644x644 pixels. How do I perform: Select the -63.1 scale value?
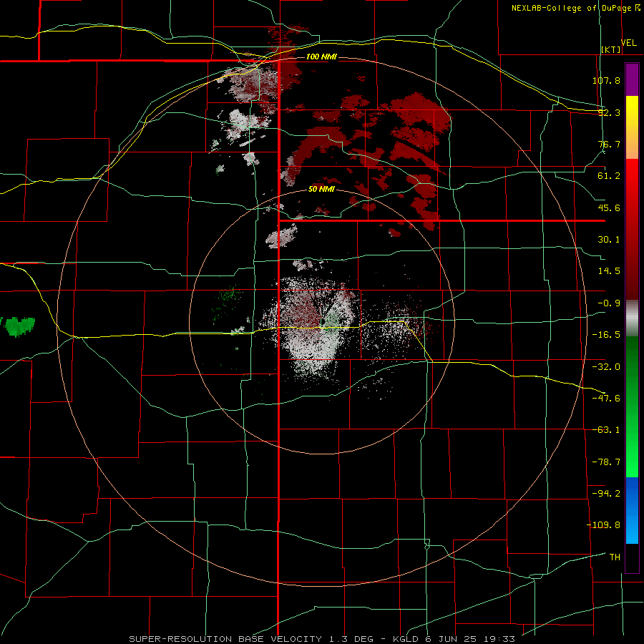(x=606, y=430)
